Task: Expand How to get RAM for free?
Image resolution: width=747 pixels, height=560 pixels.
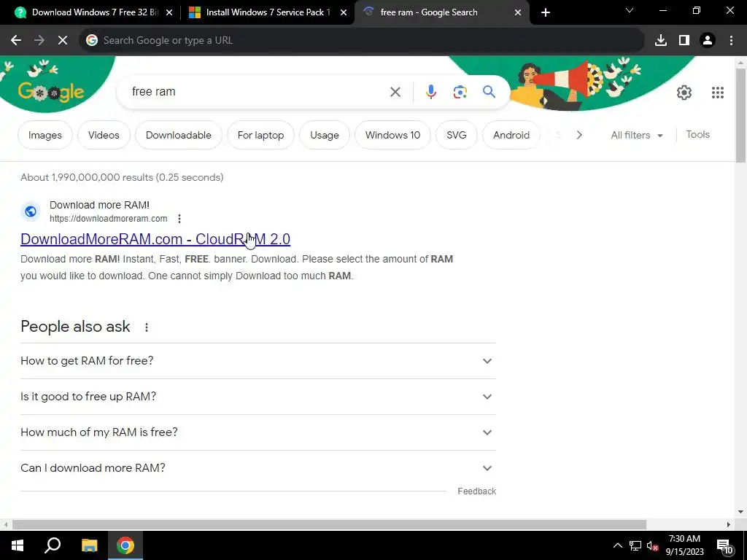Action: click(258, 361)
